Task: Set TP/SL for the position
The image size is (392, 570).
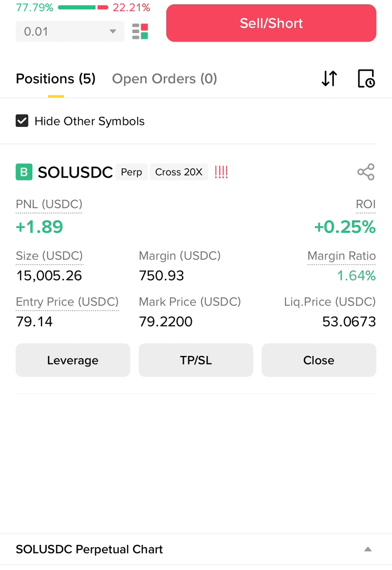Action: (196, 360)
